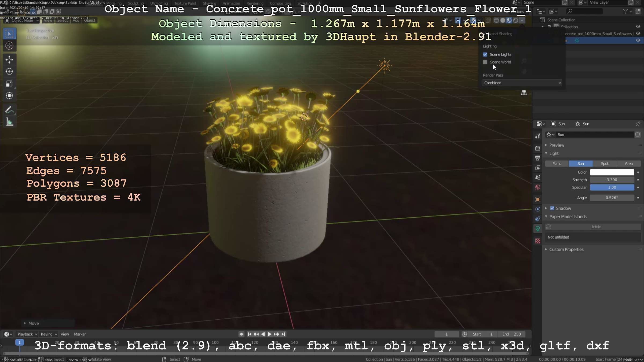644x362 pixels.
Task: Toggle the Shadow checkbox
Action: [552, 208]
